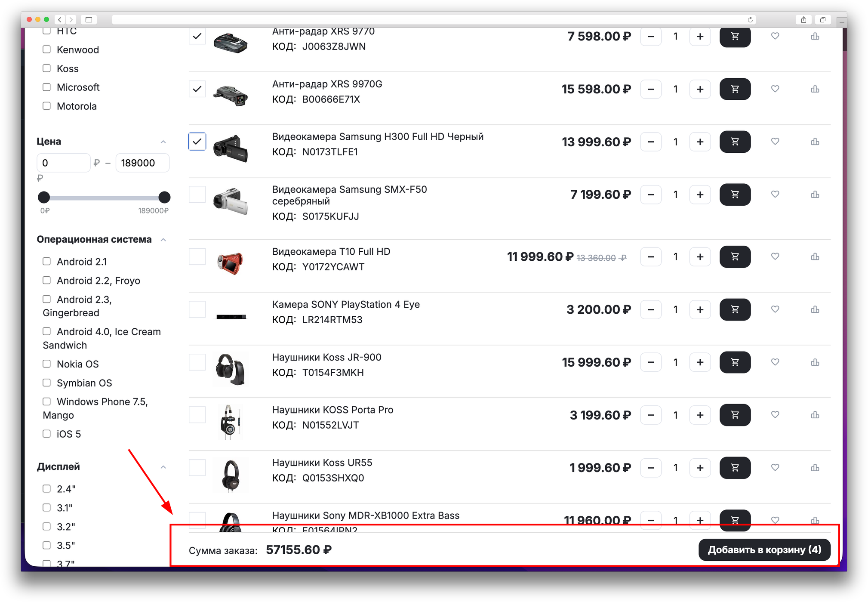Collapse Операционная система filter section
This screenshot has height=602, width=868.
(163, 240)
